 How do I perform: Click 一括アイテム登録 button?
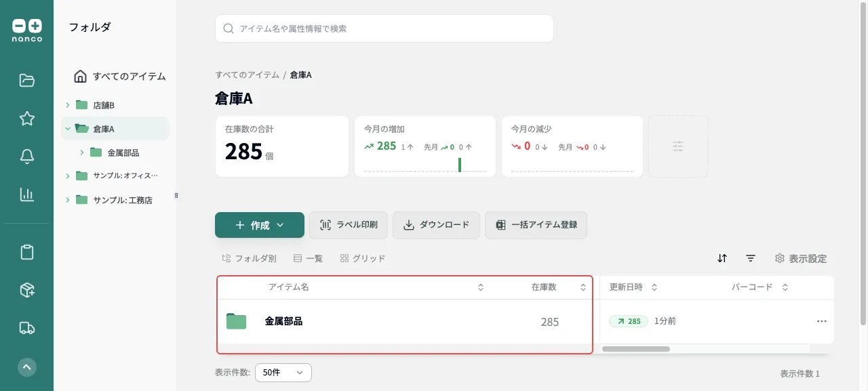(x=536, y=225)
